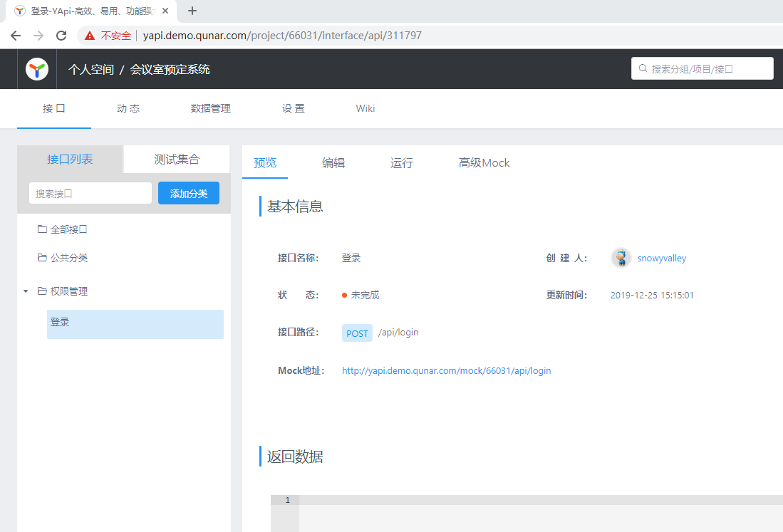This screenshot has width=783, height=532.
Task: Switch to the 高级Mock tab
Action: (x=484, y=162)
